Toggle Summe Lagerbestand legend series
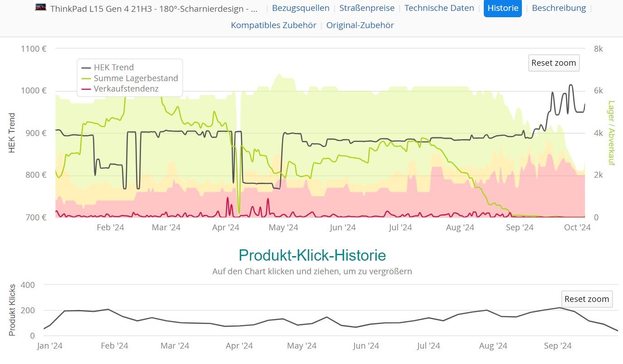623x364 pixels. (x=130, y=78)
